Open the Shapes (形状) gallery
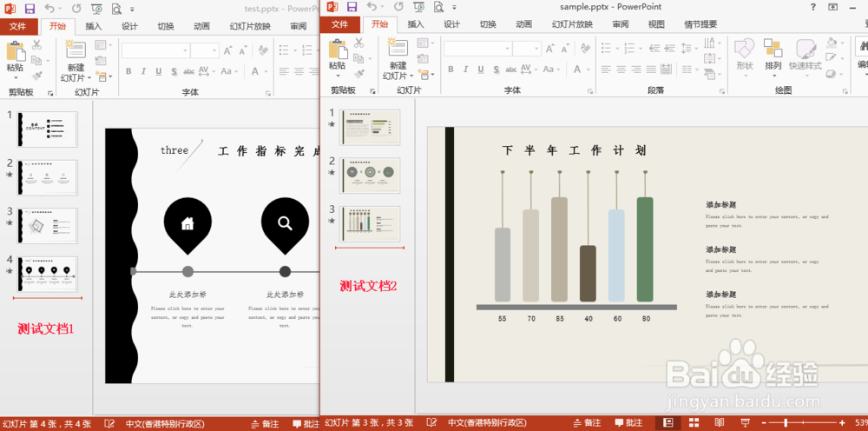 745,55
